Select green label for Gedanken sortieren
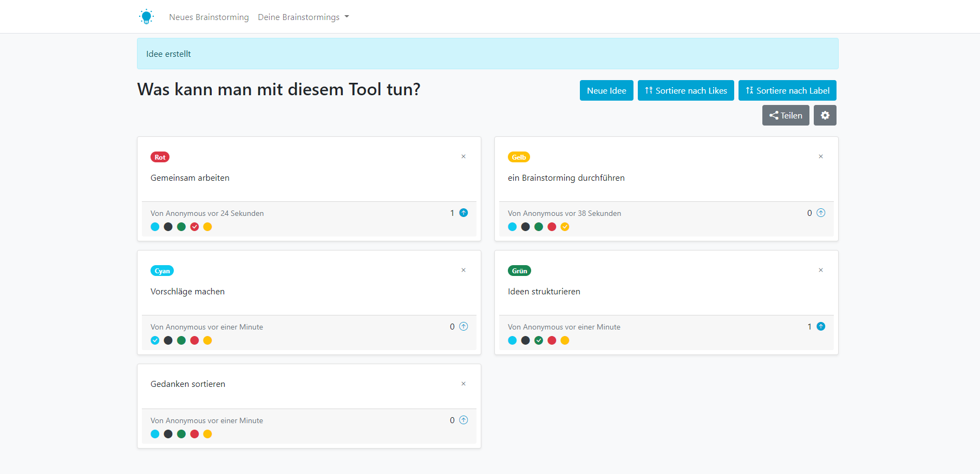Screen dimensions: 980x474 [x=181, y=434]
